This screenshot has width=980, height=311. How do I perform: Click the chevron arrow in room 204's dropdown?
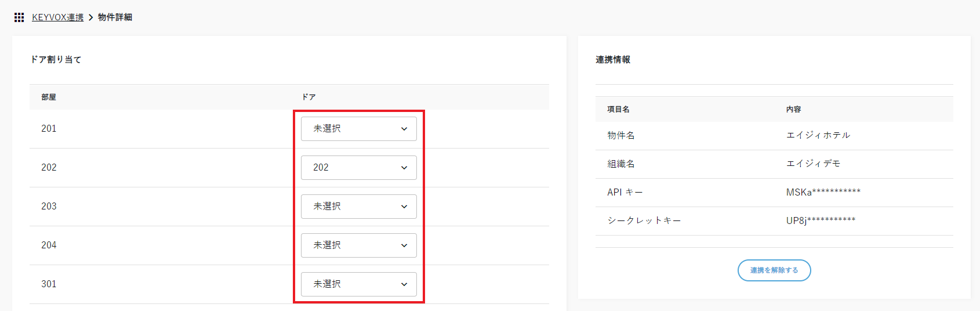point(404,245)
